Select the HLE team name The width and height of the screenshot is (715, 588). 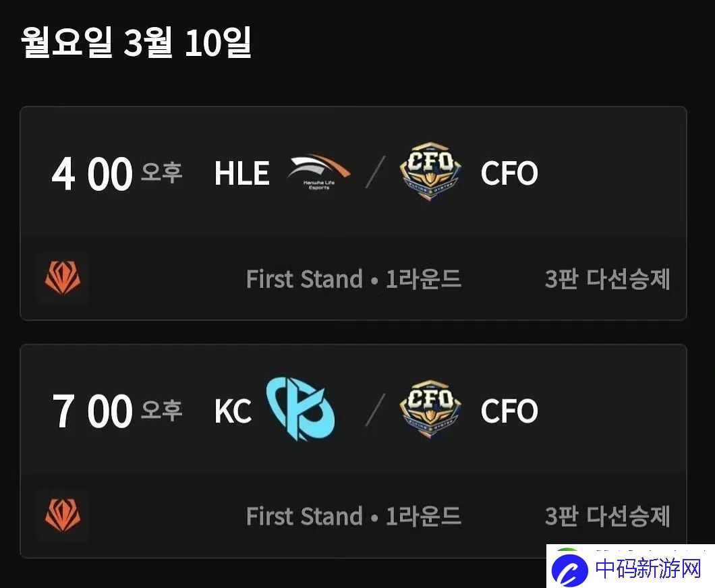click(x=241, y=173)
